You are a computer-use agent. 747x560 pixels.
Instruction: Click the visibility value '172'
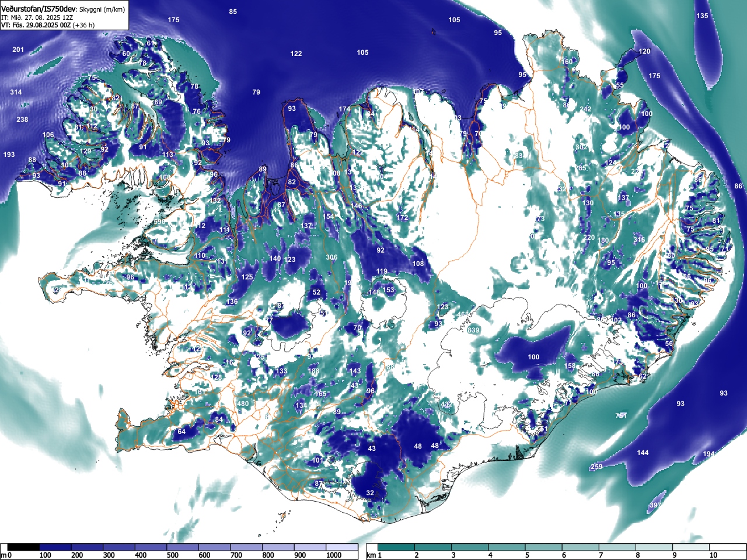402,218
